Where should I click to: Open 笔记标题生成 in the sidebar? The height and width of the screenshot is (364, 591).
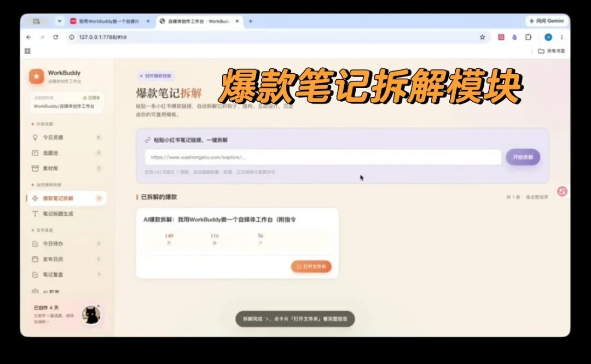[67, 214]
